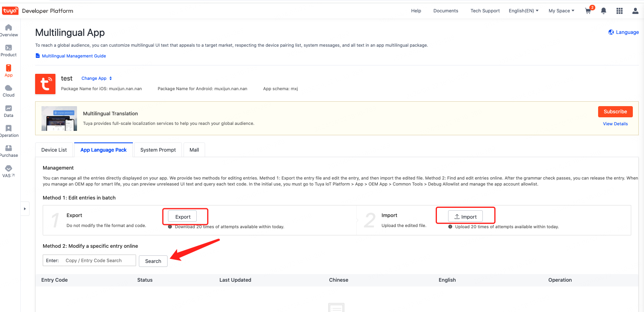This screenshot has width=644, height=312.
Task: Open Purchase section in sidebar
Action: (x=8, y=151)
